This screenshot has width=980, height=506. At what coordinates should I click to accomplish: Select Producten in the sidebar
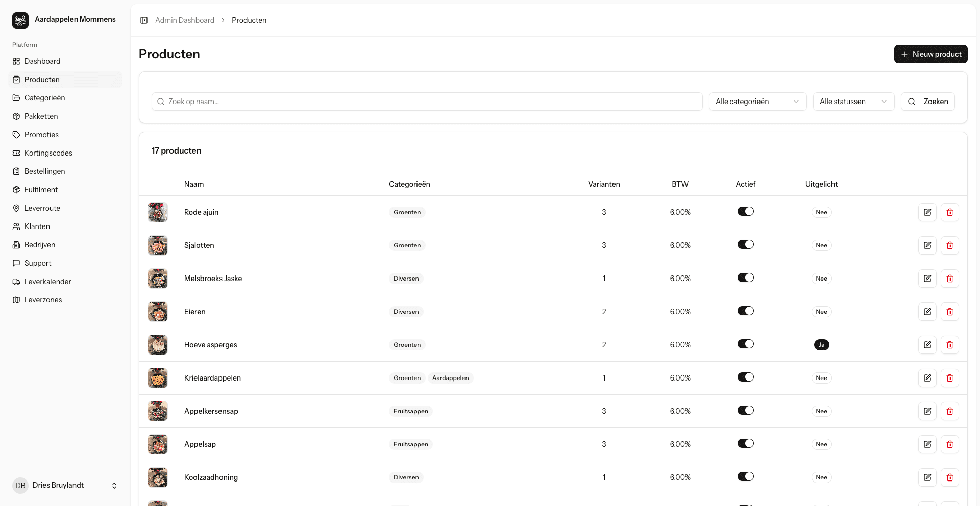tap(65, 80)
